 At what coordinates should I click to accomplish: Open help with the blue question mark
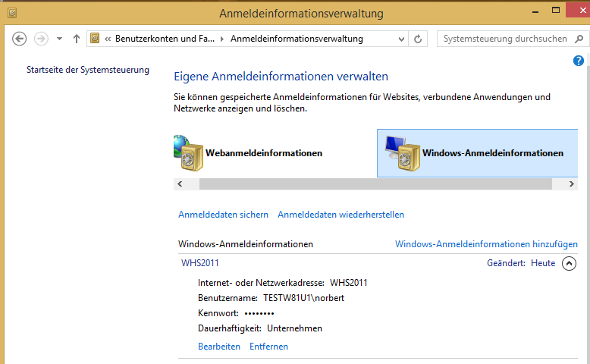tap(579, 61)
